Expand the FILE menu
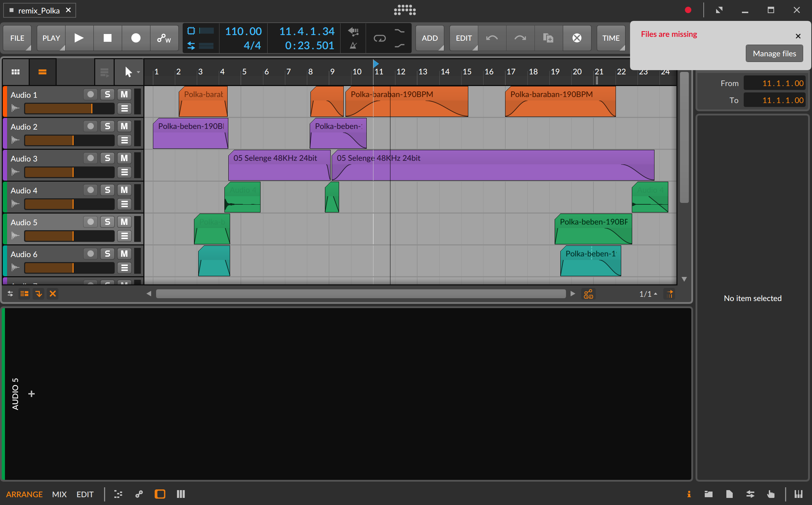Viewport: 812px width, 505px height. 17,38
